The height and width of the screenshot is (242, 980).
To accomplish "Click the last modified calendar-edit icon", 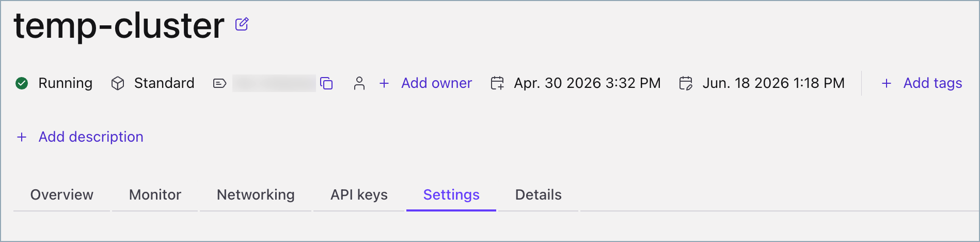I will point(686,83).
